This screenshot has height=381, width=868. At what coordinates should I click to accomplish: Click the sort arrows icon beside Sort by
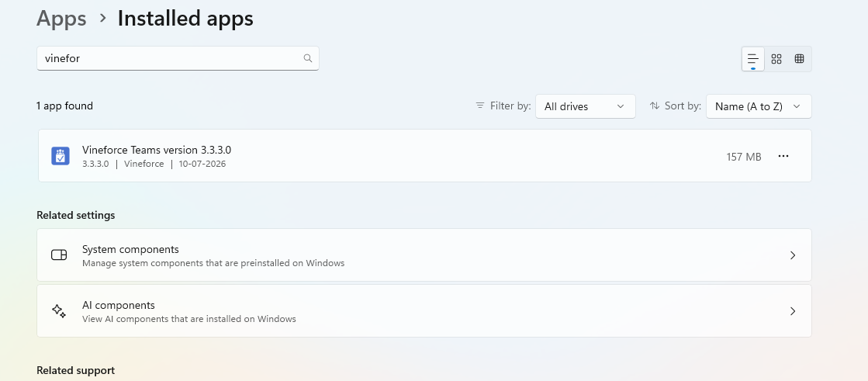[655, 106]
